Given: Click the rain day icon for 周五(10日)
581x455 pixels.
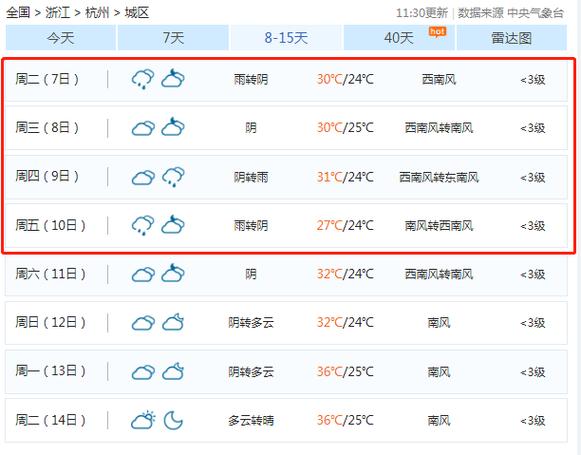Looking at the screenshot, I should tap(143, 225).
